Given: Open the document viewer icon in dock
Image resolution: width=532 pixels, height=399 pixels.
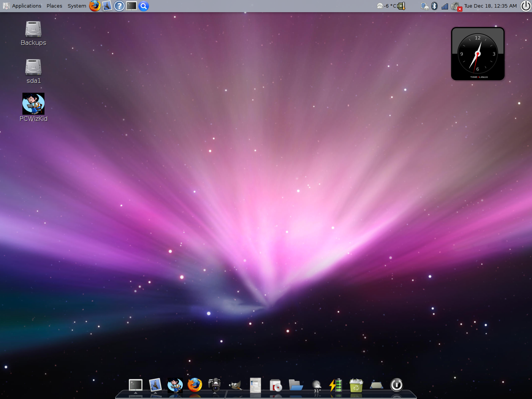Looking at the screenshot, I should coord(255,385).
